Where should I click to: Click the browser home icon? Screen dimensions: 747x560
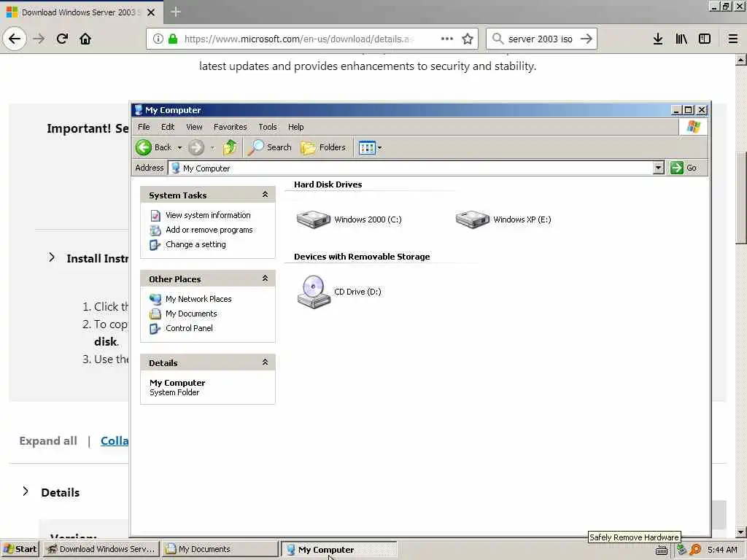pyautogui.click(x=85, y=39)
